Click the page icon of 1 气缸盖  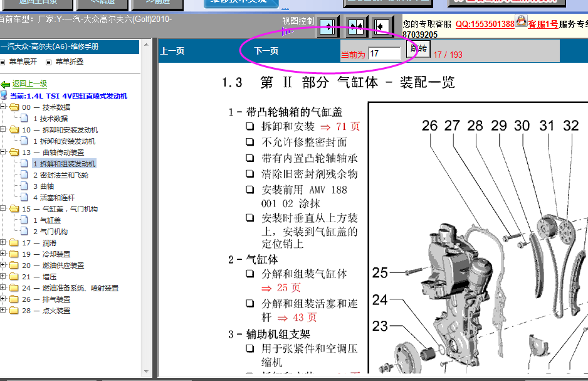click(24, 220)
